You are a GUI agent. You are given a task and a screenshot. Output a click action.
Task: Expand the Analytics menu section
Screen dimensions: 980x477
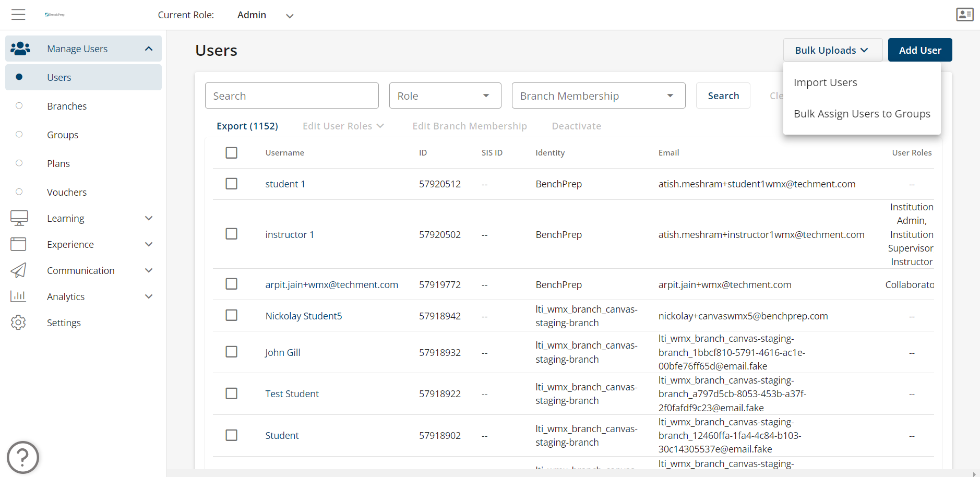(x=149, y=296)
